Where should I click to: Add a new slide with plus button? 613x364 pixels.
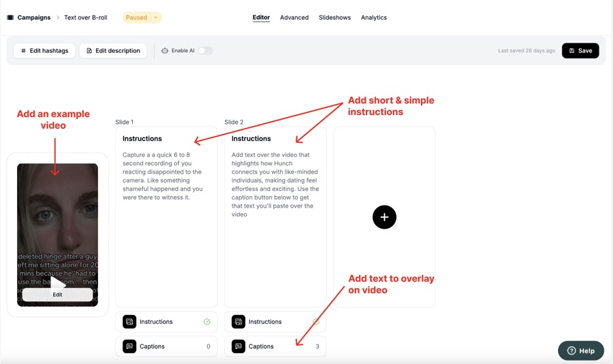(x=384, y=217)
